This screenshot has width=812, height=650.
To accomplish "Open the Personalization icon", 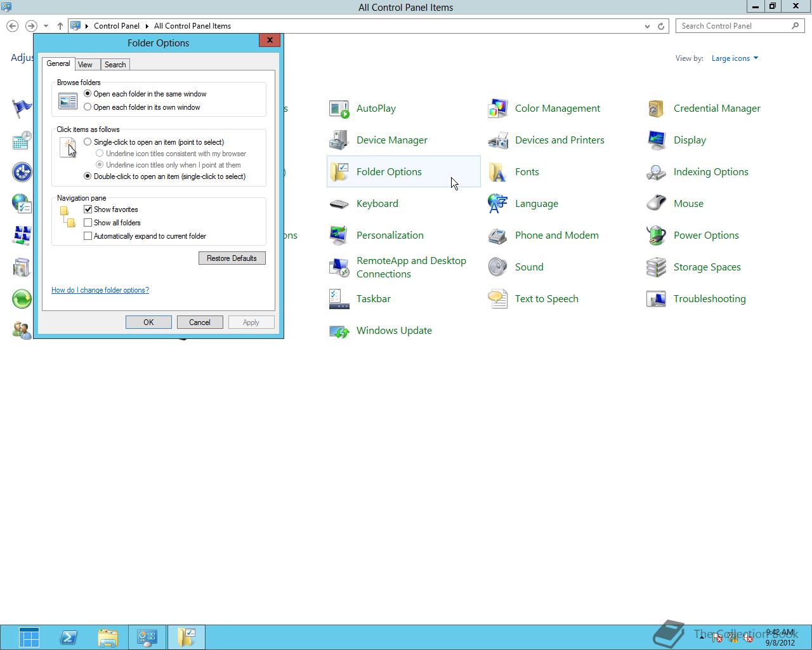I will pyautogui.click(x=339, y=235).
